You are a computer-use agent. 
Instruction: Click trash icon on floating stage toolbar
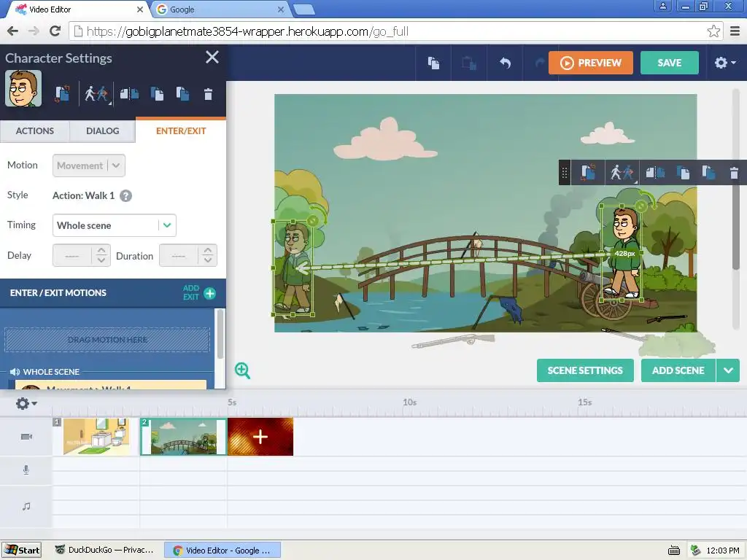(734, 173)
